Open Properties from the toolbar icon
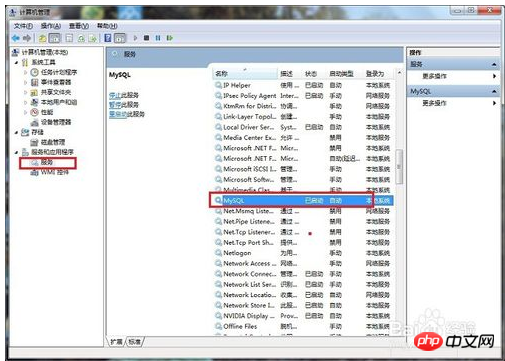 (69, 38)
